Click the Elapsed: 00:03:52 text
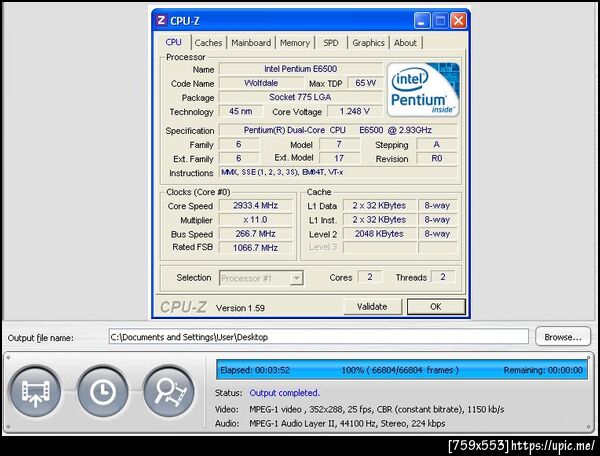600x456 pixels. coord(255,370)
